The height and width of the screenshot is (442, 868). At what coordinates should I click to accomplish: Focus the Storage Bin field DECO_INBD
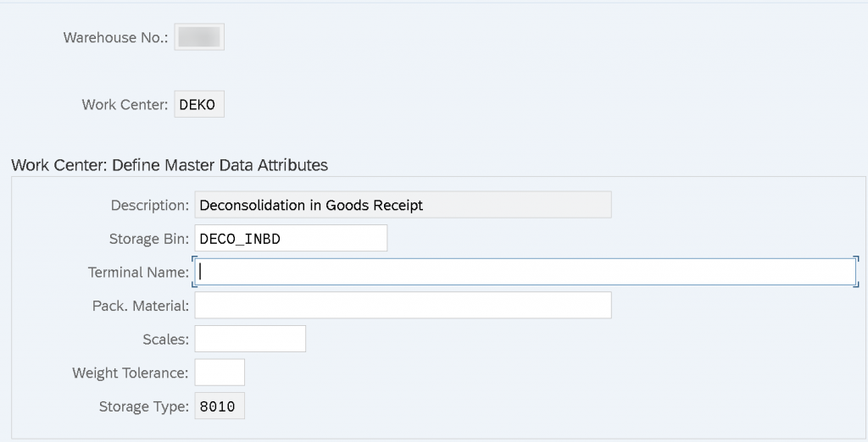tap(292, 239)
